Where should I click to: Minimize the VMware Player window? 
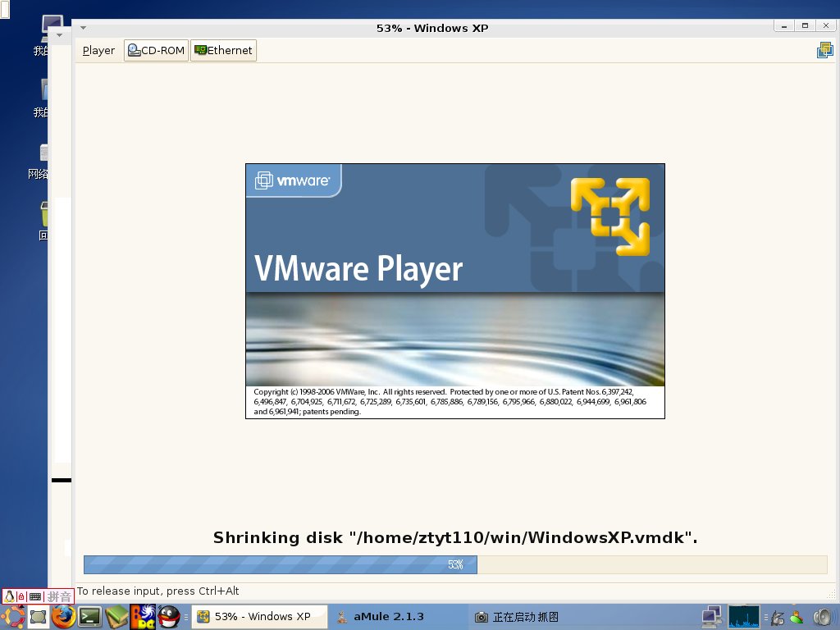(x=783, y=25)
